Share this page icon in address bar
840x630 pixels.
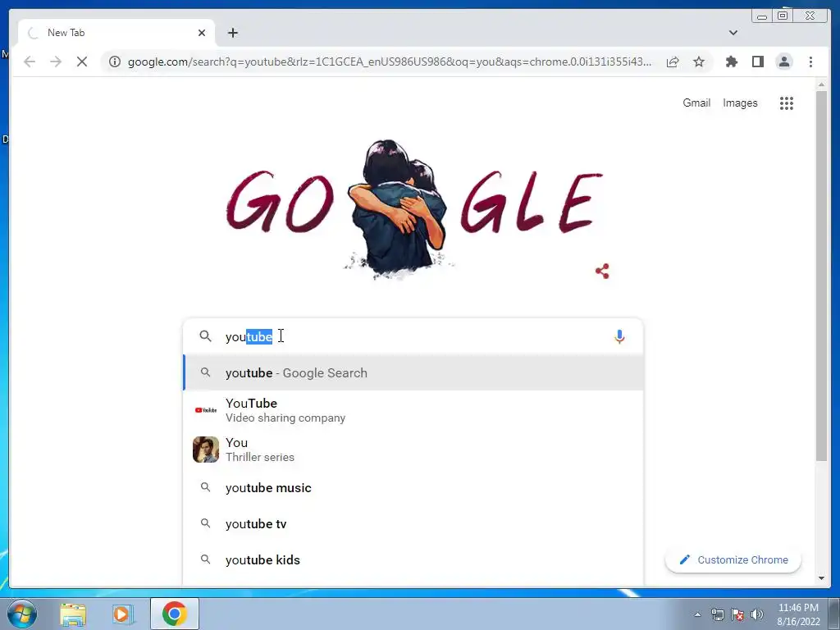click(673, 62)
